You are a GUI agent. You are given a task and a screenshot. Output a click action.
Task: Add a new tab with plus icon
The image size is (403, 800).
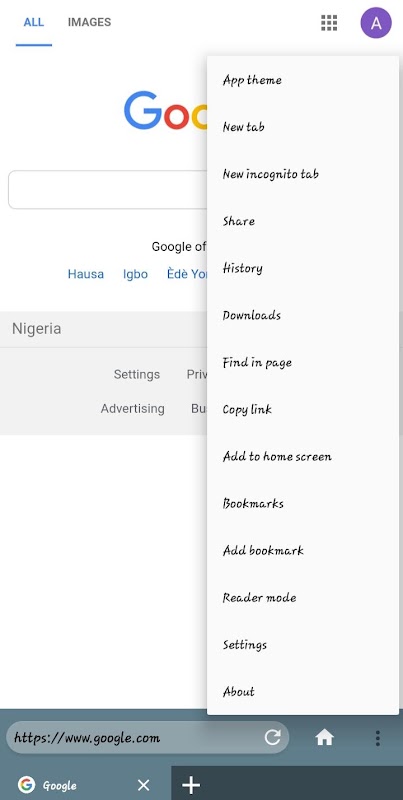point(191,785)
